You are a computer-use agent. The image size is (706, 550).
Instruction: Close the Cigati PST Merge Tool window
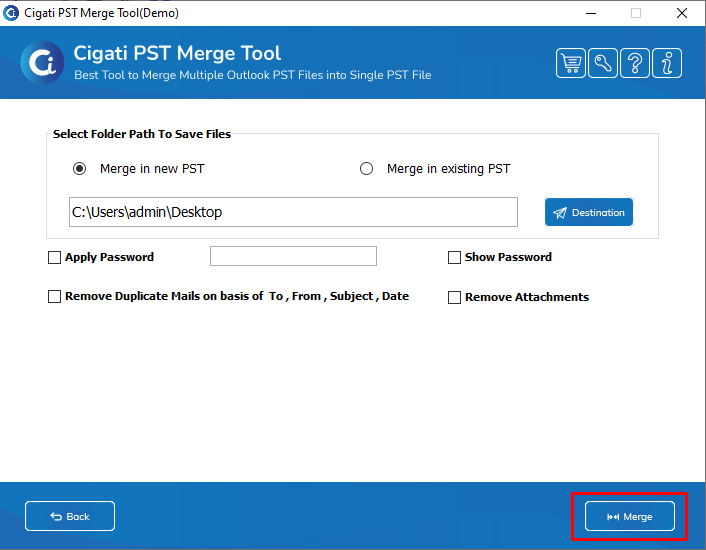click(682, 14)
